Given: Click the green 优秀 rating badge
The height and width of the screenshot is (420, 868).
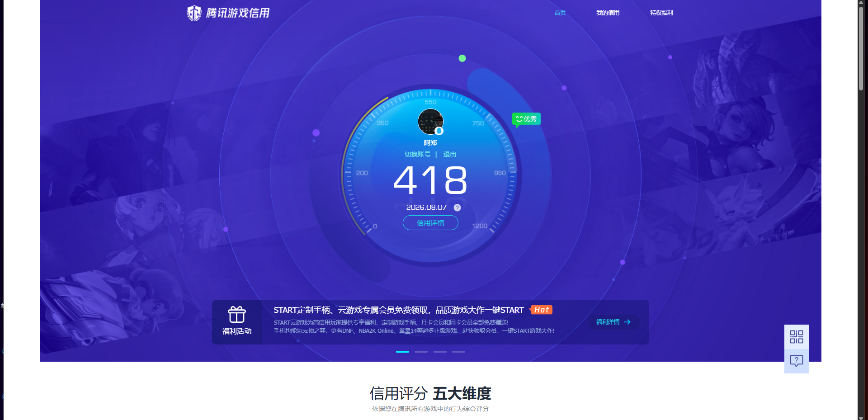Looking at the screenshot, I should (526, 119).
